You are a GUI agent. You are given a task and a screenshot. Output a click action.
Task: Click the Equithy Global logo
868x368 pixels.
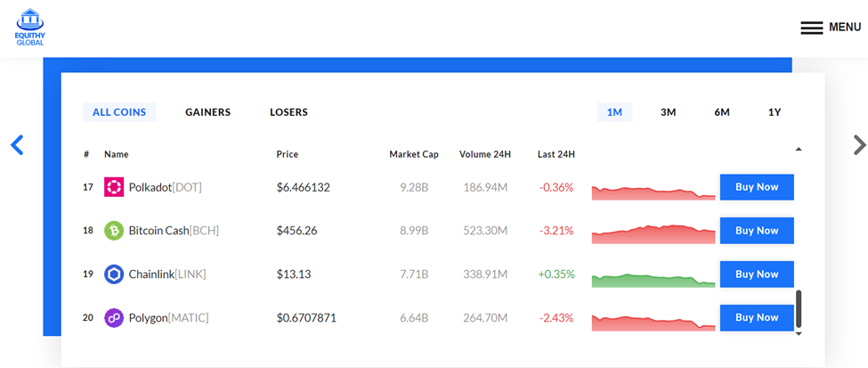click(29, 27)
